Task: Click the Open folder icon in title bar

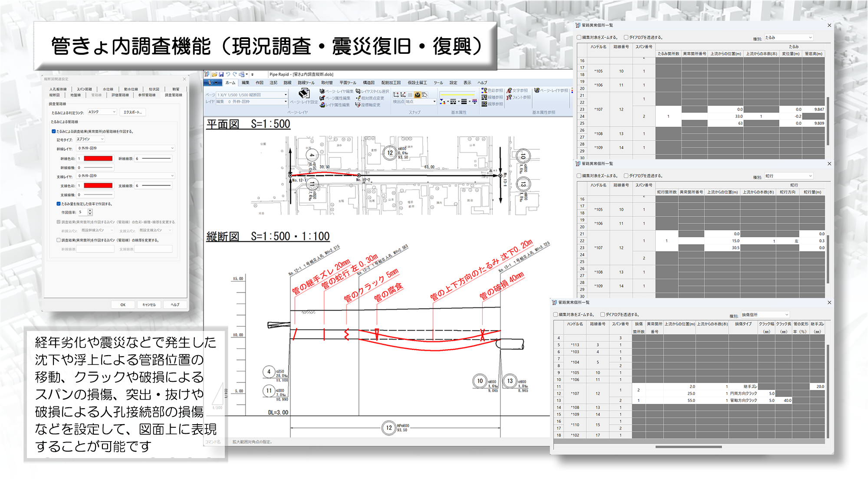Action: [x=214, y=74]
